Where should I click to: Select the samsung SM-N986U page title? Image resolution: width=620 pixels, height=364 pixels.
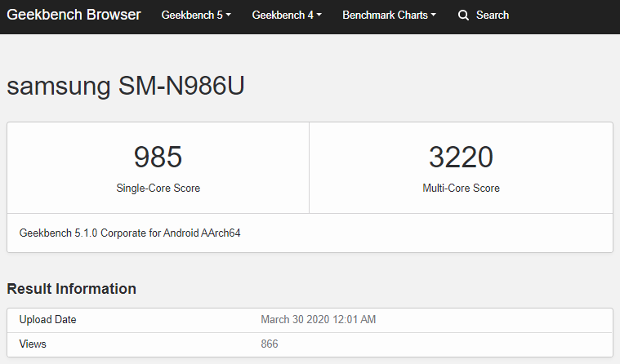[126, 87]
